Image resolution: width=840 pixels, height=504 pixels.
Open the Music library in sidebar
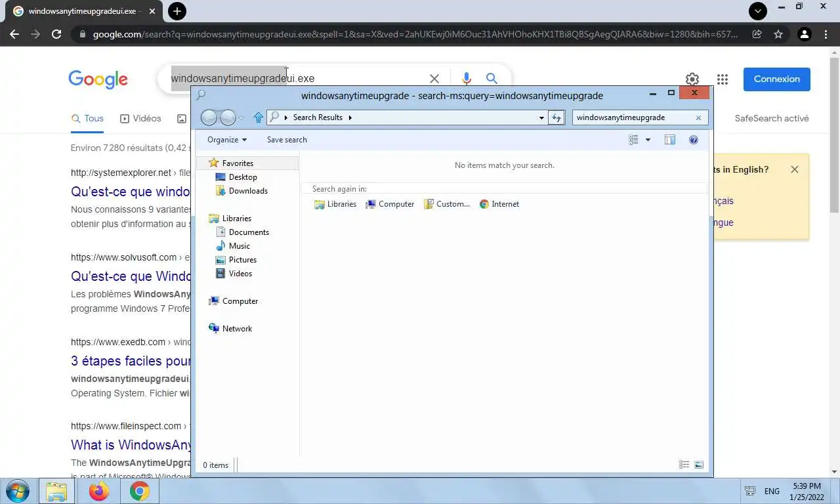pos(240,246)
